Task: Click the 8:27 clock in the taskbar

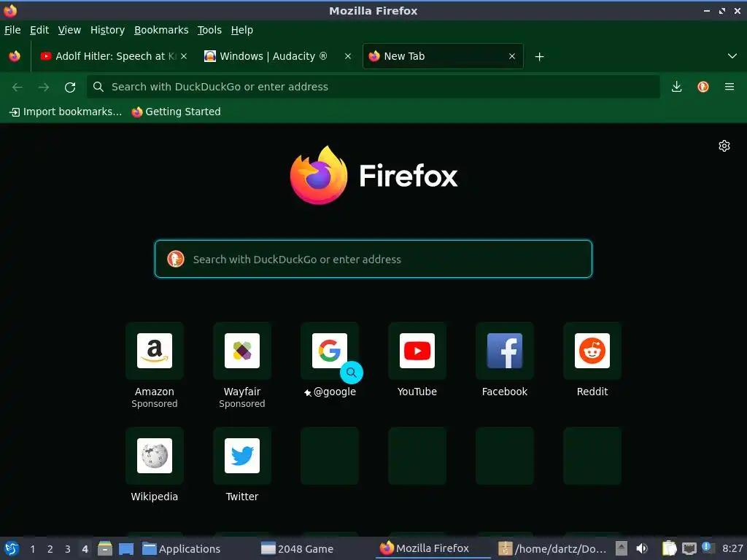Action: coord(732,548)
